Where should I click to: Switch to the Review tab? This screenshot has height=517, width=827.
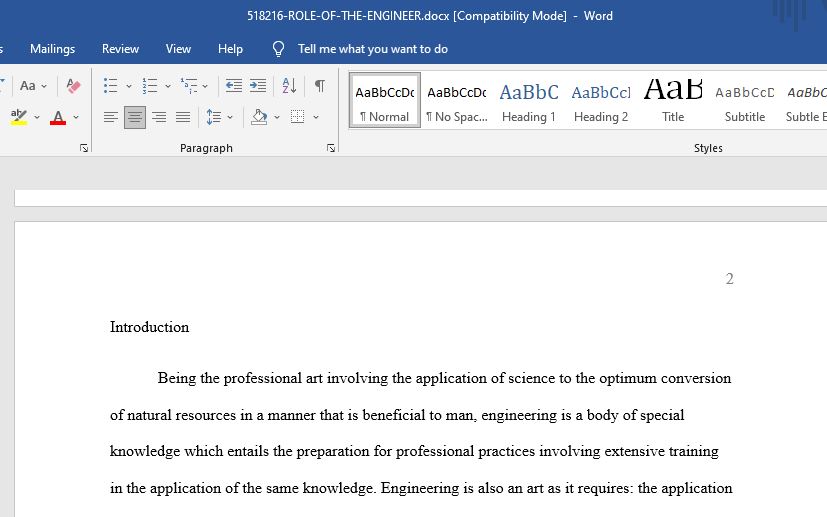pos(120,49)
